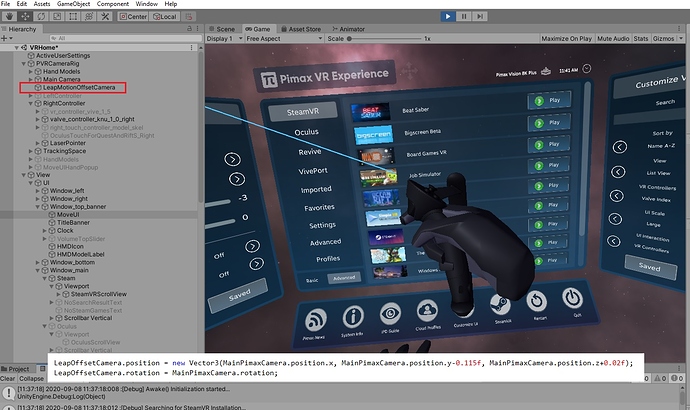
Task: Collapse the Window_top_banner tree node
Action: point(38,207)
